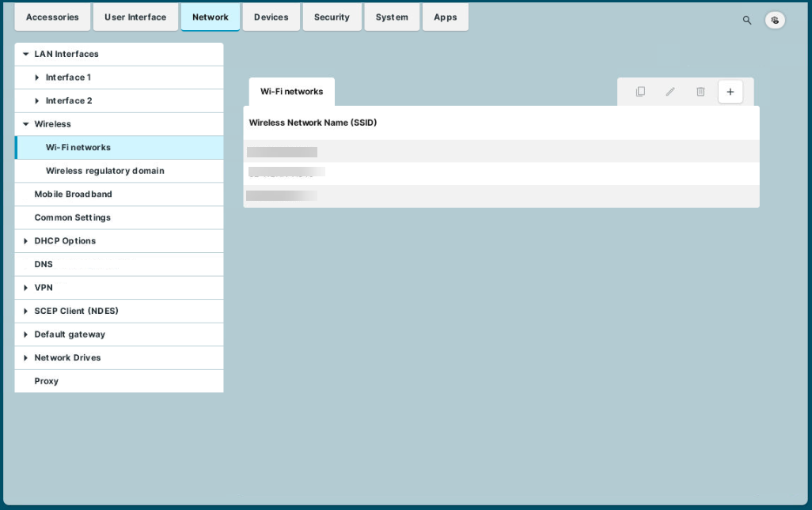Collapse the LAN Interfaces tree node
Image resolution: width=812 pixels, height=510 pixels.
click(x=26, y=55)
